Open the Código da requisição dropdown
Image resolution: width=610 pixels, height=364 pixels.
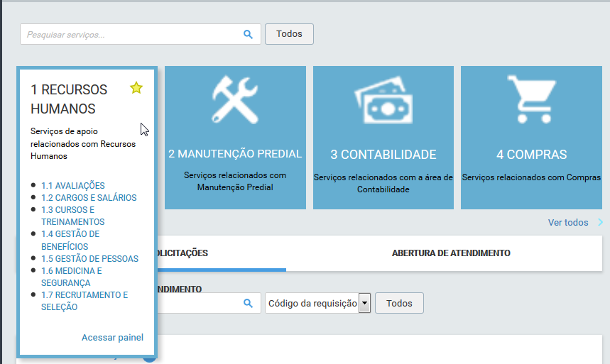coord(364,303)
